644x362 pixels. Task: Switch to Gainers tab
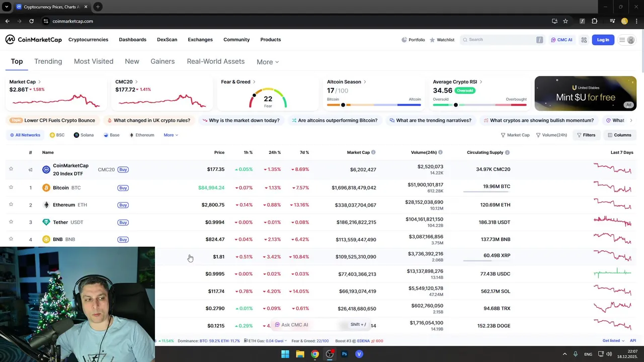(x=163, y=61)
